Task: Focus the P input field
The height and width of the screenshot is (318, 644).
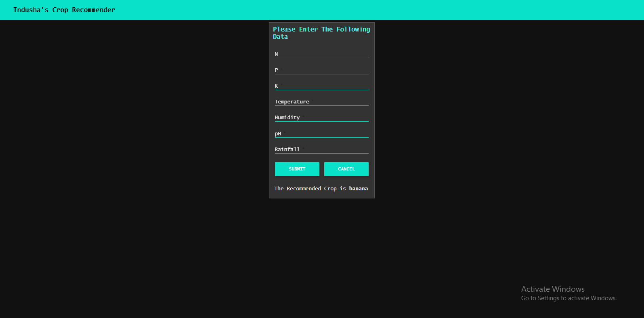Action: click(321, 70)
